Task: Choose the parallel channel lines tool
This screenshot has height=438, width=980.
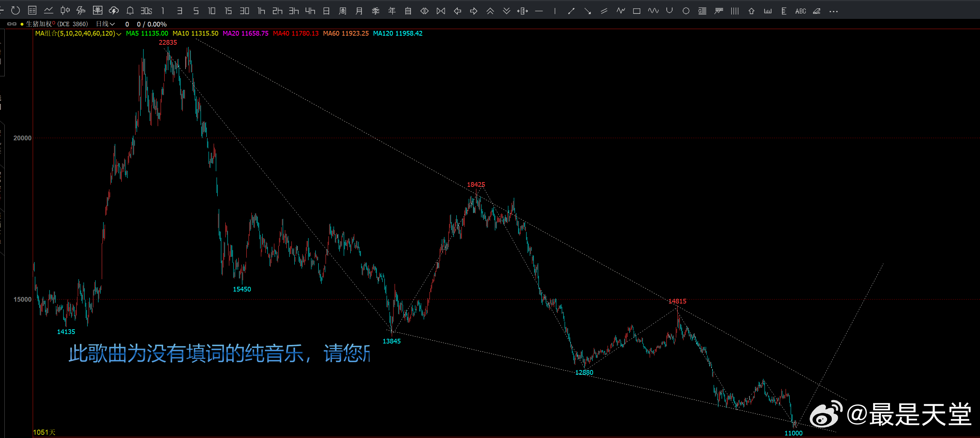Action: click(x=604, y=11)
